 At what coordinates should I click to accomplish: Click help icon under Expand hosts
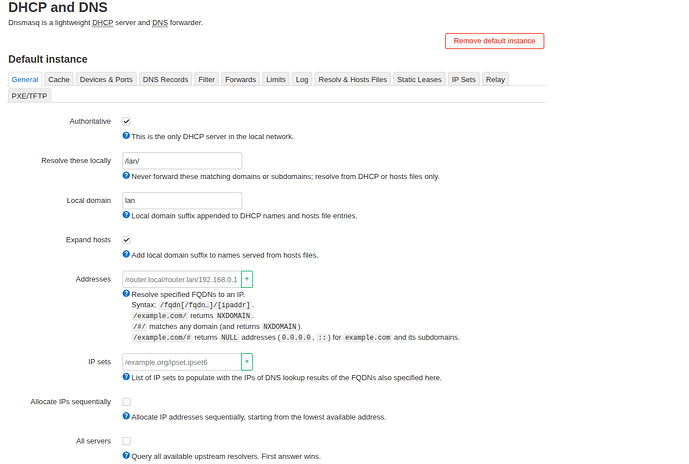click(x=126, y=255)
